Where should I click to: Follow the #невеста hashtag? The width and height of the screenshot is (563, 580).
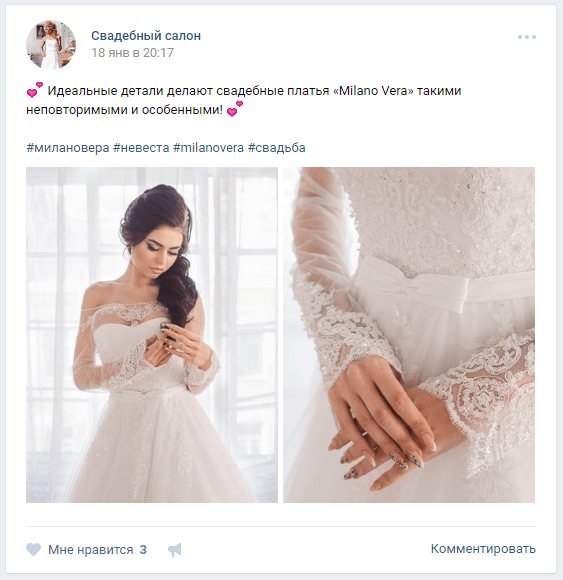point(141,148)
